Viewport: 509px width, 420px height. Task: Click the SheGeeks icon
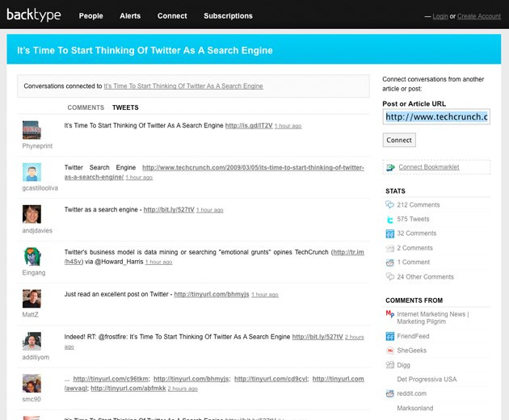(390, 351)
